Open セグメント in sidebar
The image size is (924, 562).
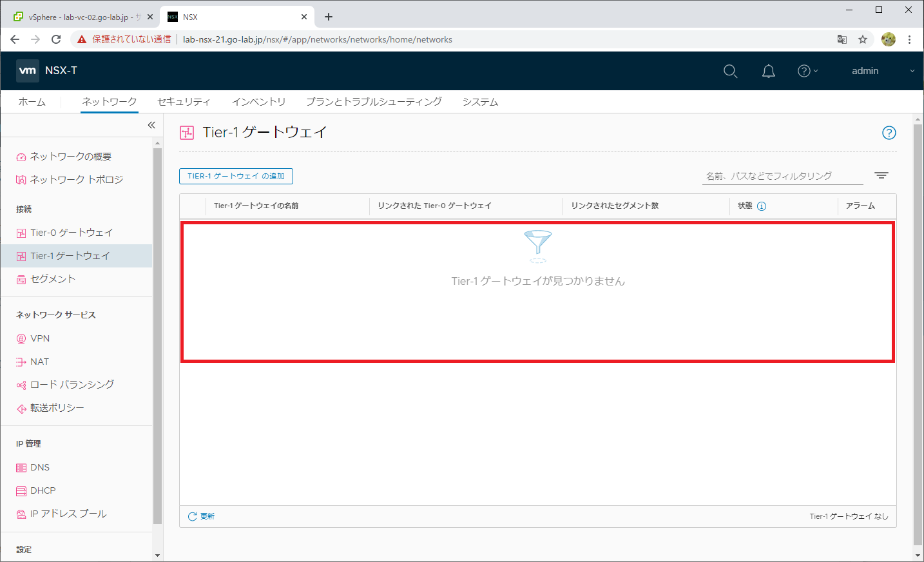click(53, 279)
